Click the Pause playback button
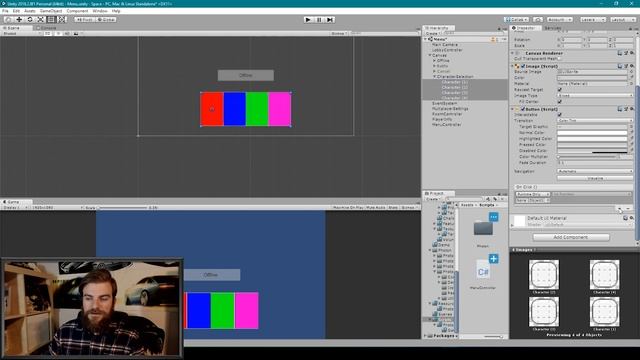This screenshot has width=640, height=360. click(319, 20)
